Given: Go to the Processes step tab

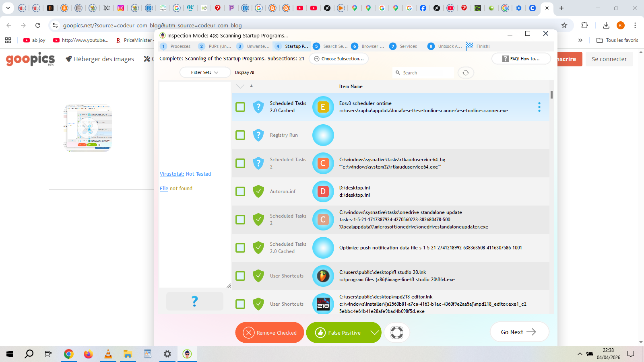Looking at the screenshot, I should point(176,46).
